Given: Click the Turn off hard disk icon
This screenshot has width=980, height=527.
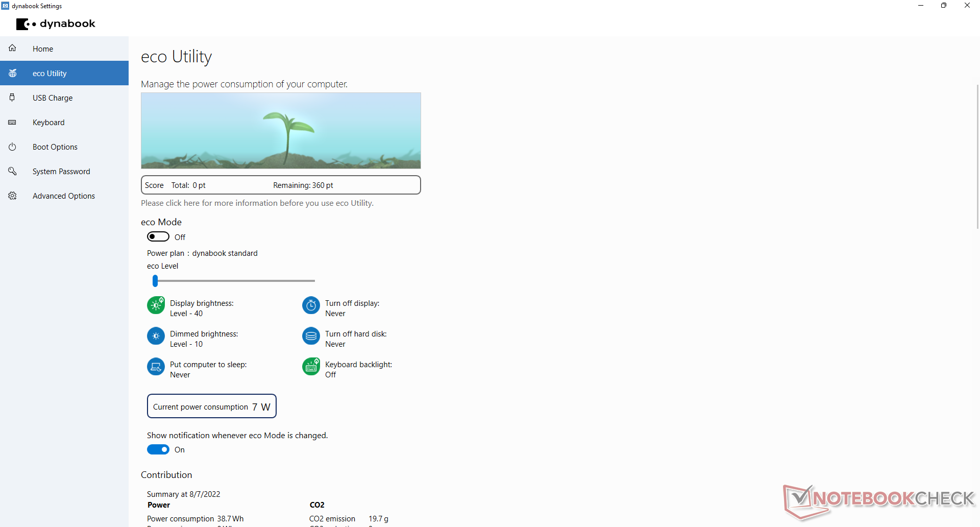Looking at the screenshot, I should point(311,336).
